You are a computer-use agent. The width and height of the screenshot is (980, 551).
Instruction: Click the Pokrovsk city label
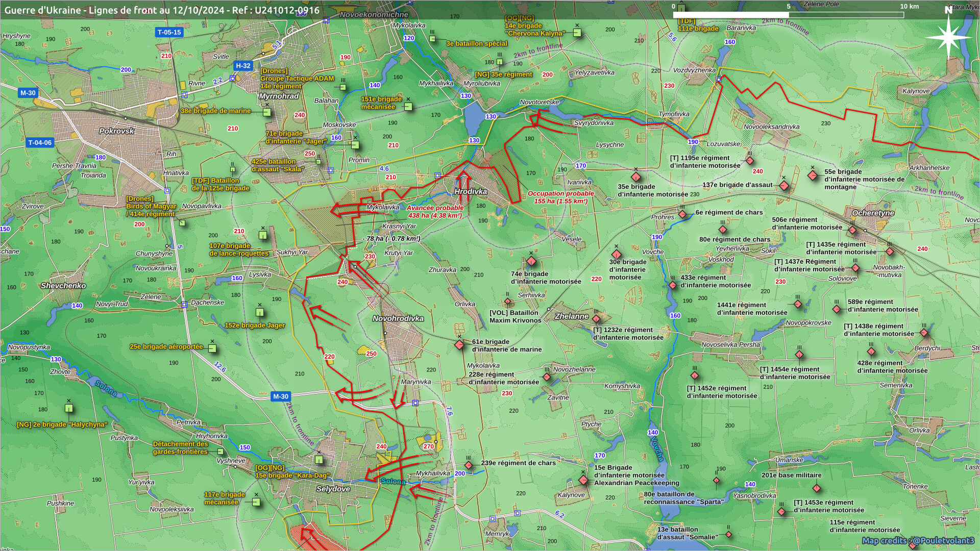[x=116, y=131]
